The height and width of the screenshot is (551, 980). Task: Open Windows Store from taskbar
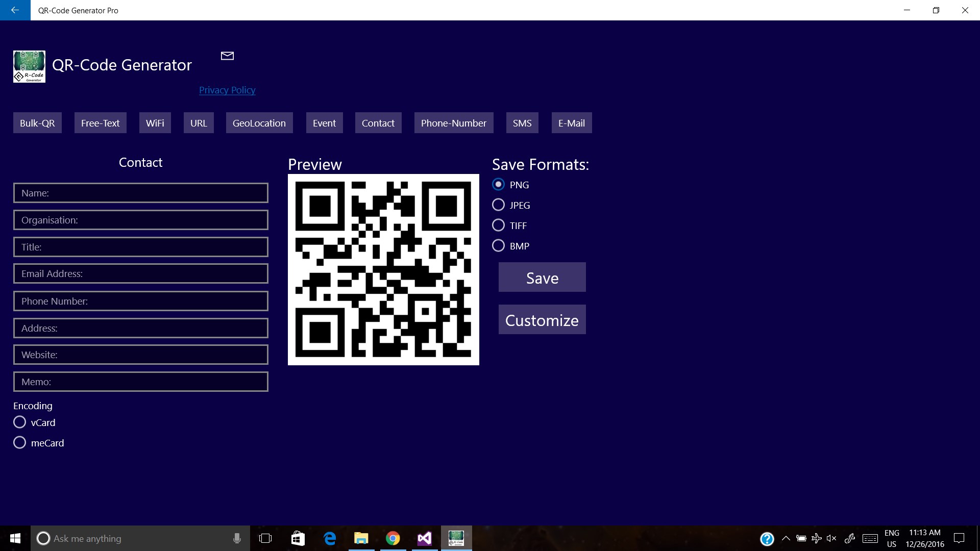[298, 538]
